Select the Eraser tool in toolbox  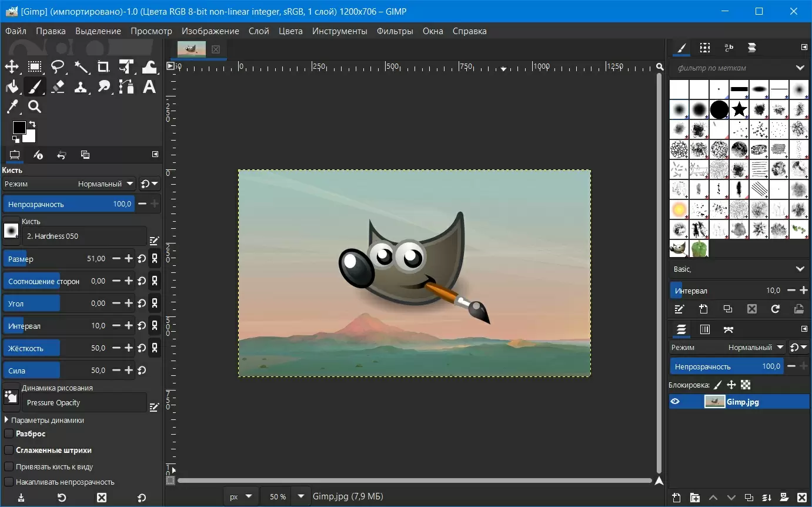(x=58, y=87)
